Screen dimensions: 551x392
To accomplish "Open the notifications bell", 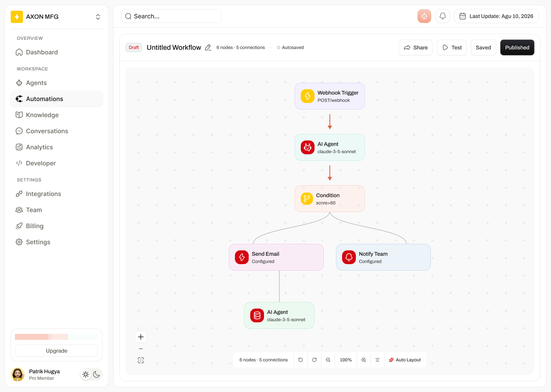I will coord(443,16).
